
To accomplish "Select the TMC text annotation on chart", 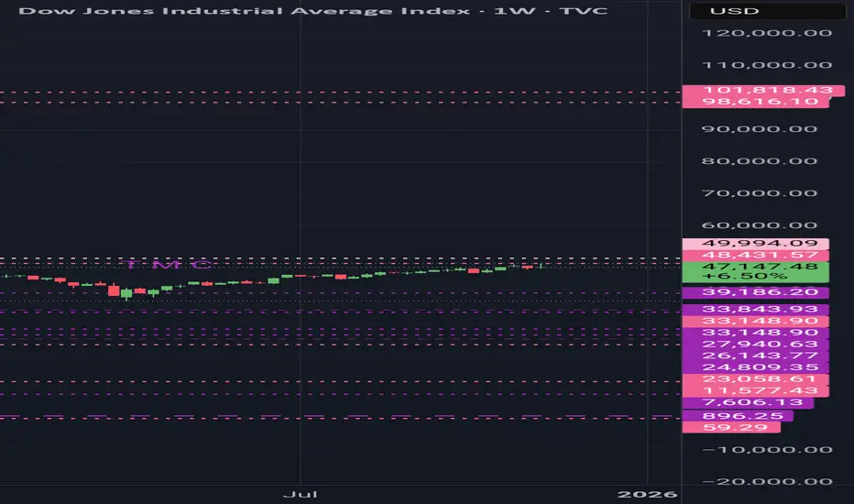I will (169, 266).
